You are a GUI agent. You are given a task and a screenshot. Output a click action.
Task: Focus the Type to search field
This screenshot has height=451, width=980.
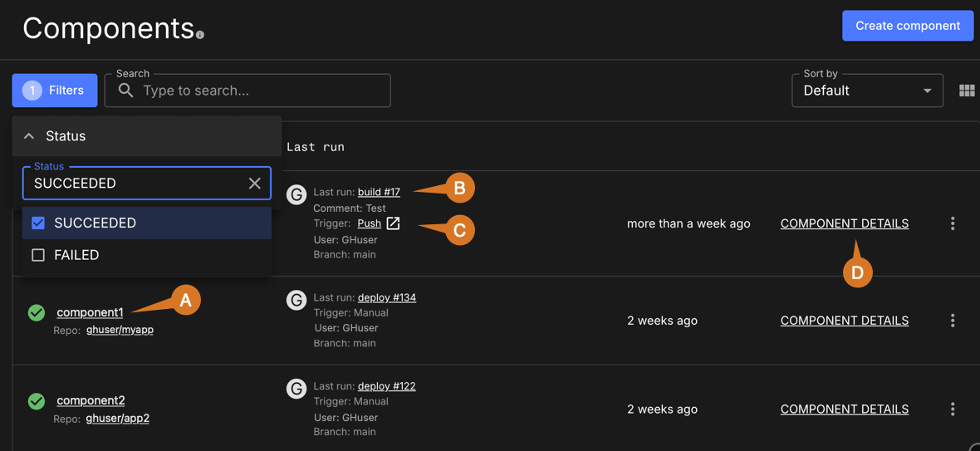tap(247, 91)
